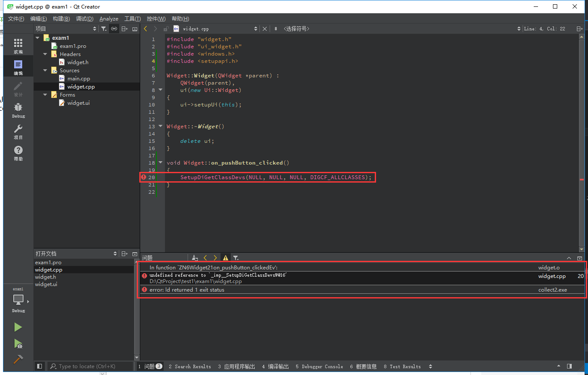Start debugging using the green bug icon

18,344
